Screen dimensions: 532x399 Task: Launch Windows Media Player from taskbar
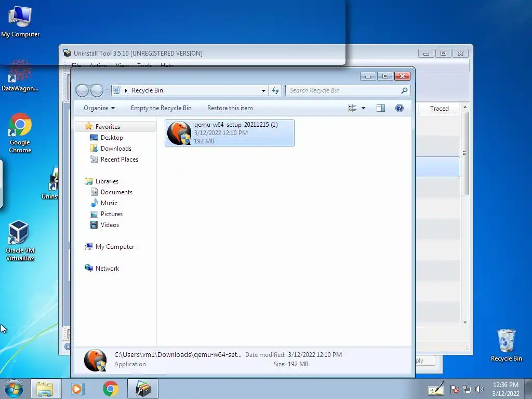click(77, 389)
